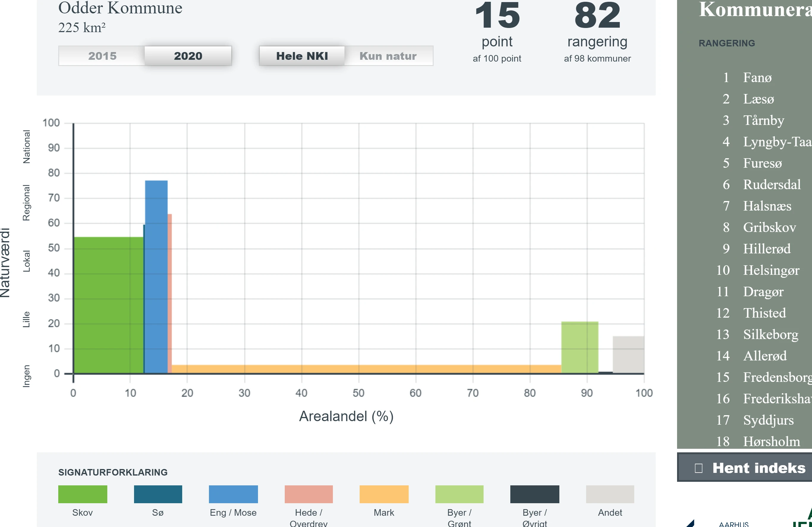The width and height of the screenshot is (812, 527).
Task: Choose Halsnæs in the ranking
Action: click(767, 206)
